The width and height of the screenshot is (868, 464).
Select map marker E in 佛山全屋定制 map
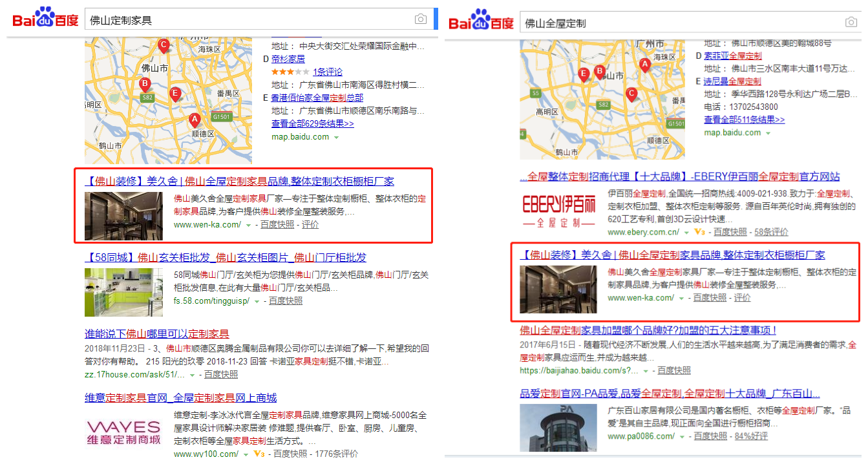click(584, 74)
